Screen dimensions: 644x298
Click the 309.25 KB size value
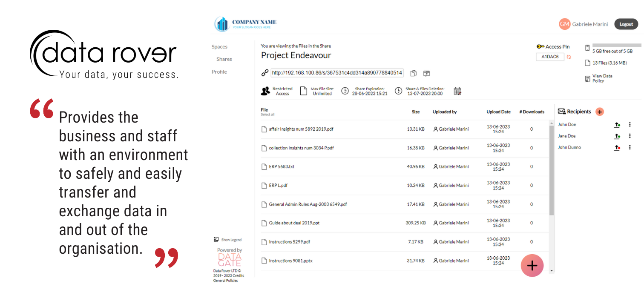[x=416, y=223]
